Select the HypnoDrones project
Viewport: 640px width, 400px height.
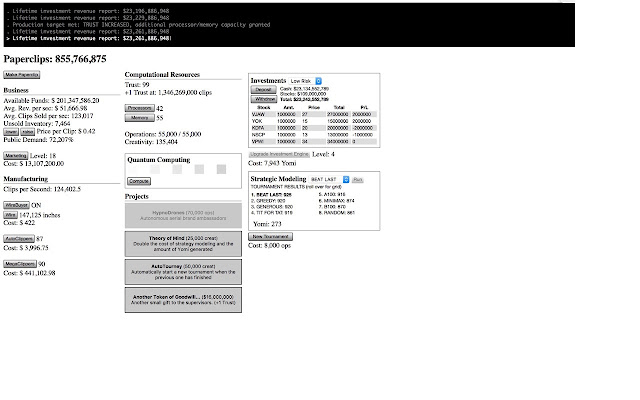click(x=183, y=216)
